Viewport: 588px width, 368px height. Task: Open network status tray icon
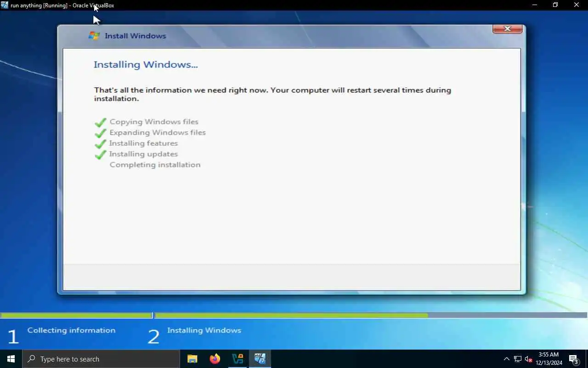518,359
